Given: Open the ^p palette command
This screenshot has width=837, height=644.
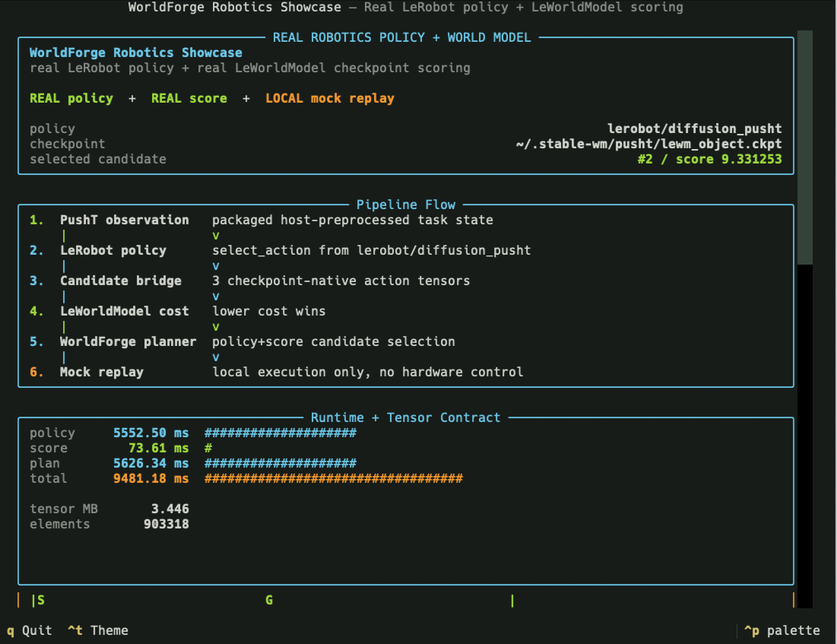Looking at the screenshot, I should click(782, 630).
